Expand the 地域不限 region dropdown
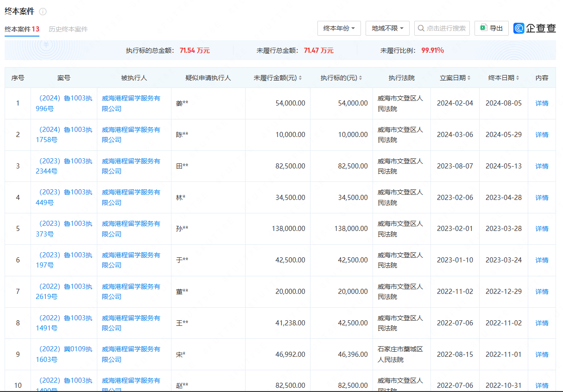Screen dimensions: 563x392 387,28
